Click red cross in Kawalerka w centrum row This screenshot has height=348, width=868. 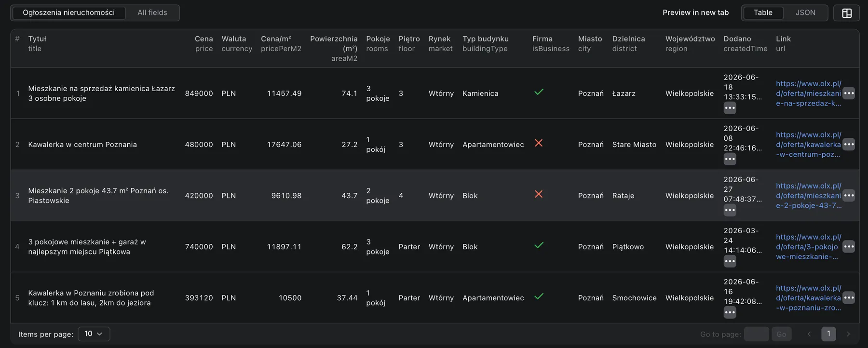539,143
